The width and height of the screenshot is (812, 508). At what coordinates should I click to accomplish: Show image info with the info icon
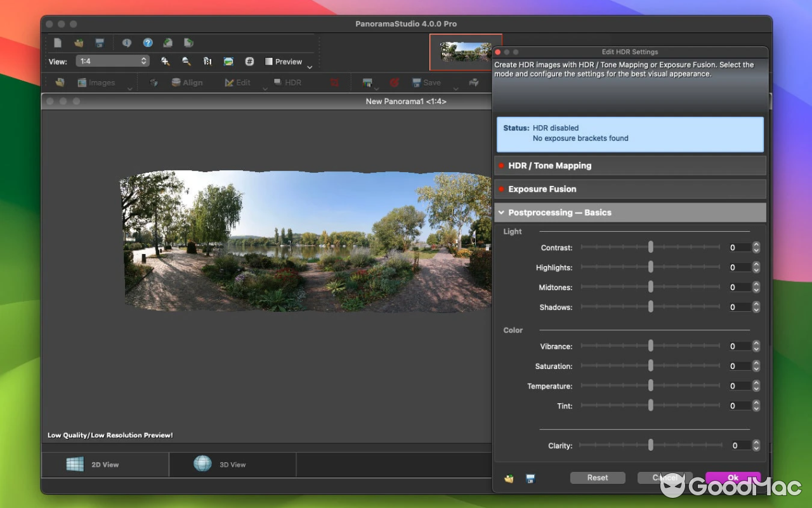(x=127, y=43)
